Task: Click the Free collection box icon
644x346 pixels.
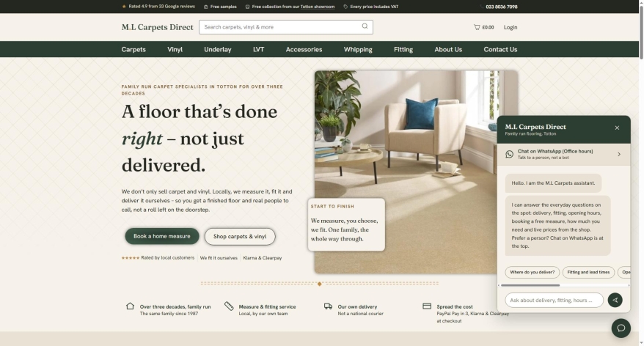Action: tap(247, 7)
